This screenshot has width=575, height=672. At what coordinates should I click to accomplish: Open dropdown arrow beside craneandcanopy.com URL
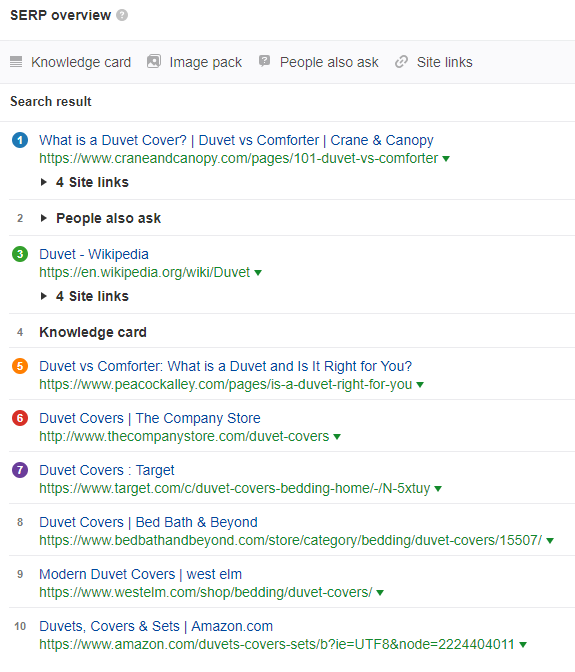tap(446, 159)
